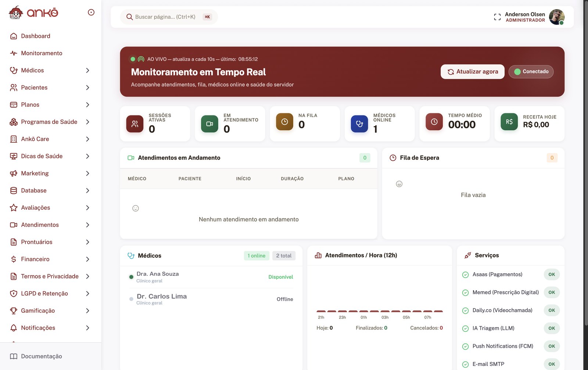588x370 pixels.
Task: Click the Financeiro dollar icon
Action: 14,259
